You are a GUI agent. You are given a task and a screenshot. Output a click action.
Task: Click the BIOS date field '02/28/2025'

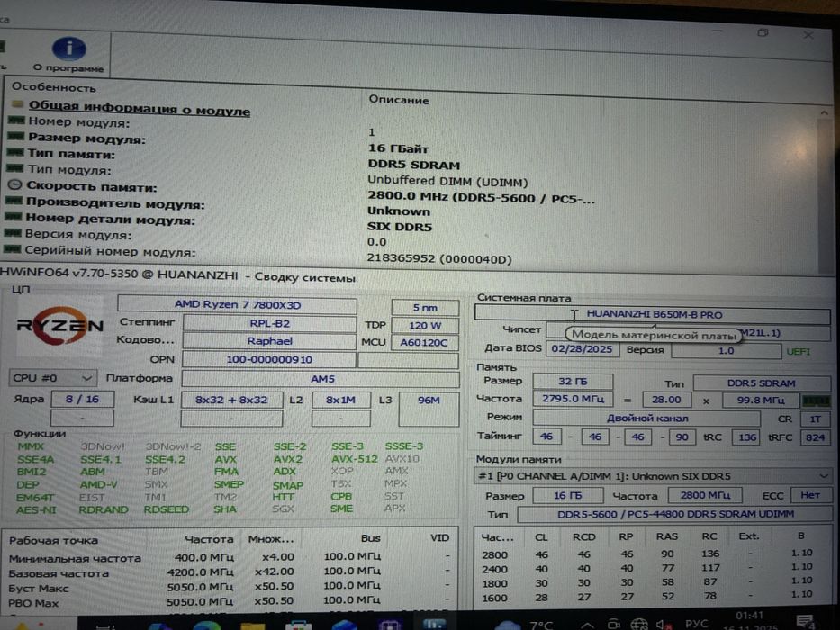pos(582,349)
